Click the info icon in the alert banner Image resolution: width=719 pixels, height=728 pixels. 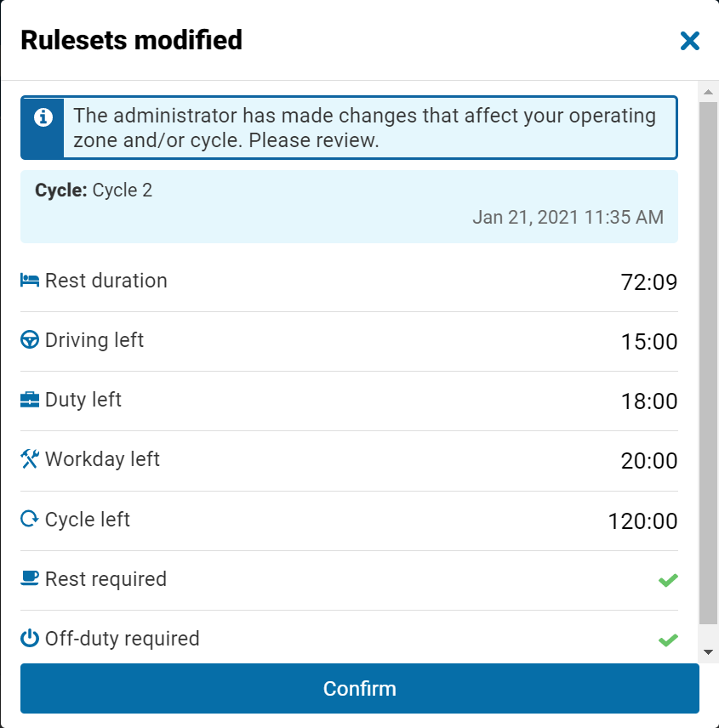pos(43,117)
